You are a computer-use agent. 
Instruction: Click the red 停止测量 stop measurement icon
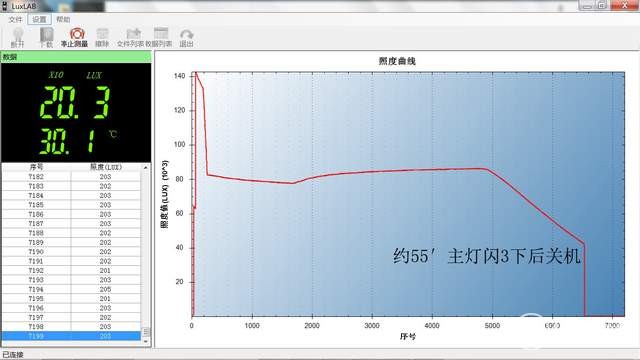point(77,34)
